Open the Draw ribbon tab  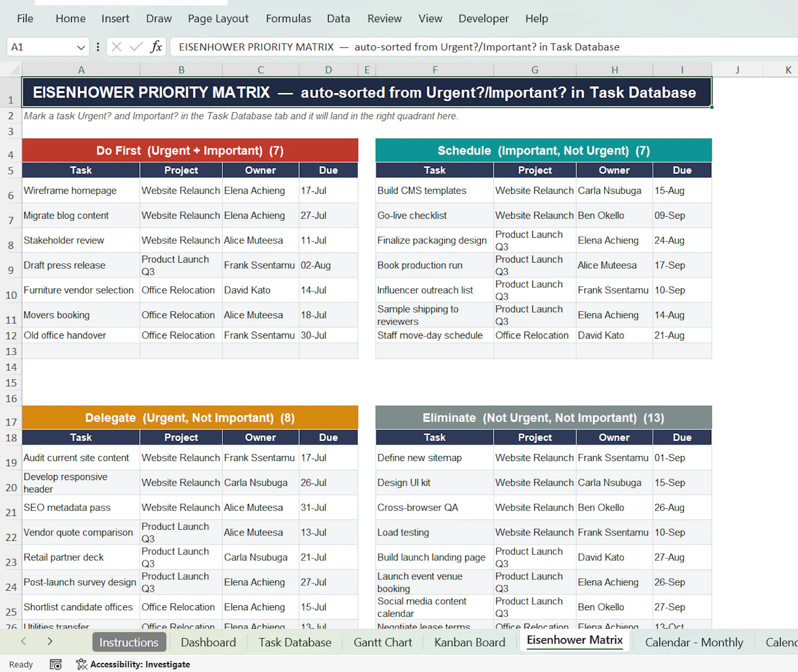click(x=159, y=18)
